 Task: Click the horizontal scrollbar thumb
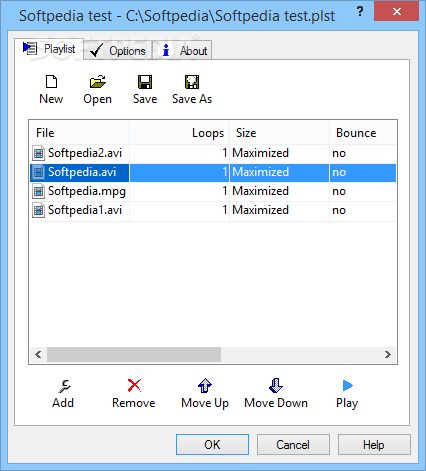(134, 354)
